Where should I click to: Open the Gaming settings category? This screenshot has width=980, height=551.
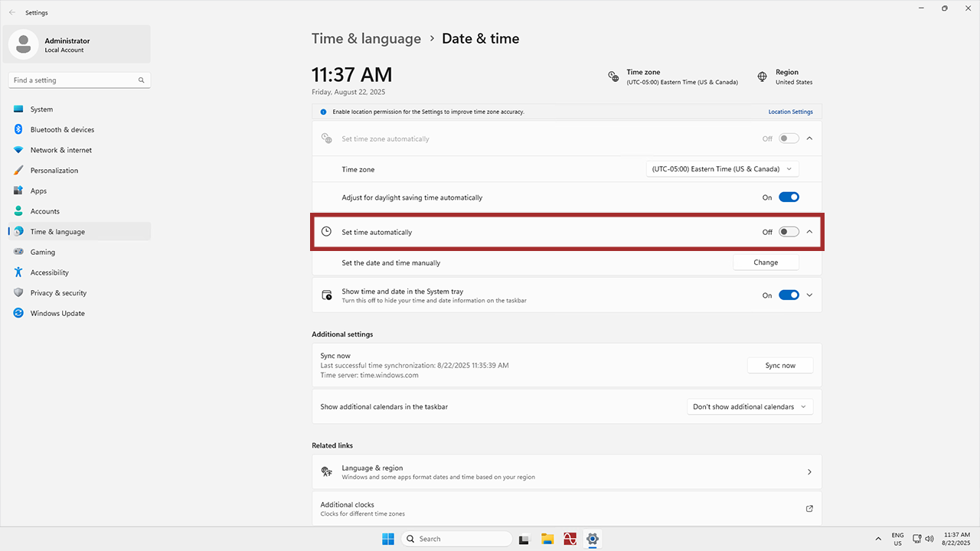(x=43, y=252)
